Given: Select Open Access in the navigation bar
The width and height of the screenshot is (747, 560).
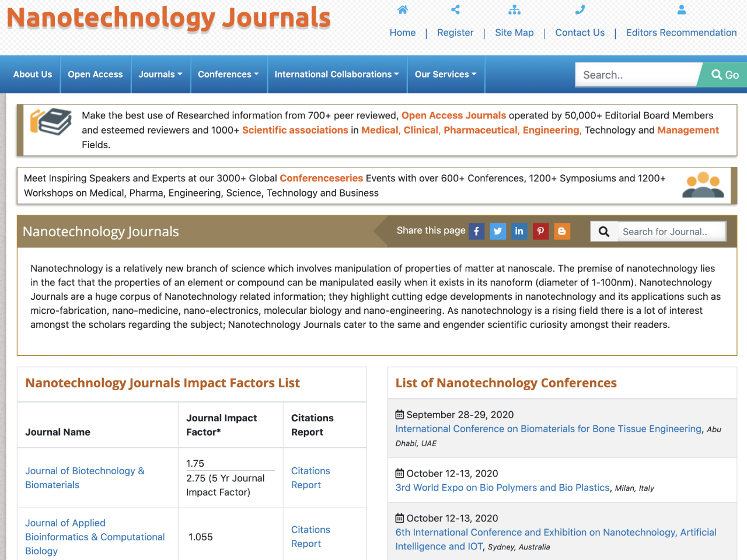Looking at the screenshot, I should click(x=95, y=75).
